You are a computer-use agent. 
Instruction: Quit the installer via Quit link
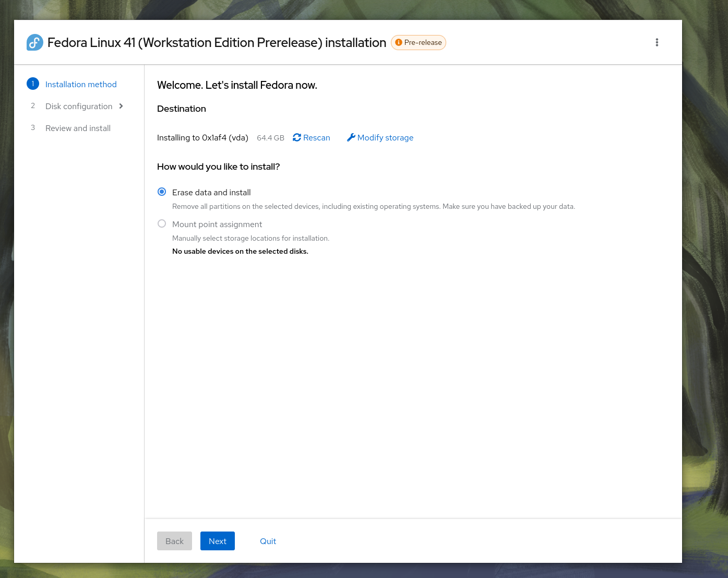pos(268,541)
